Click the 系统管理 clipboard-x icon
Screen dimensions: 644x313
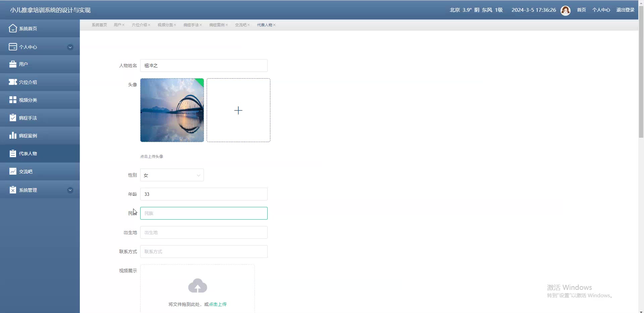(13, 190)
